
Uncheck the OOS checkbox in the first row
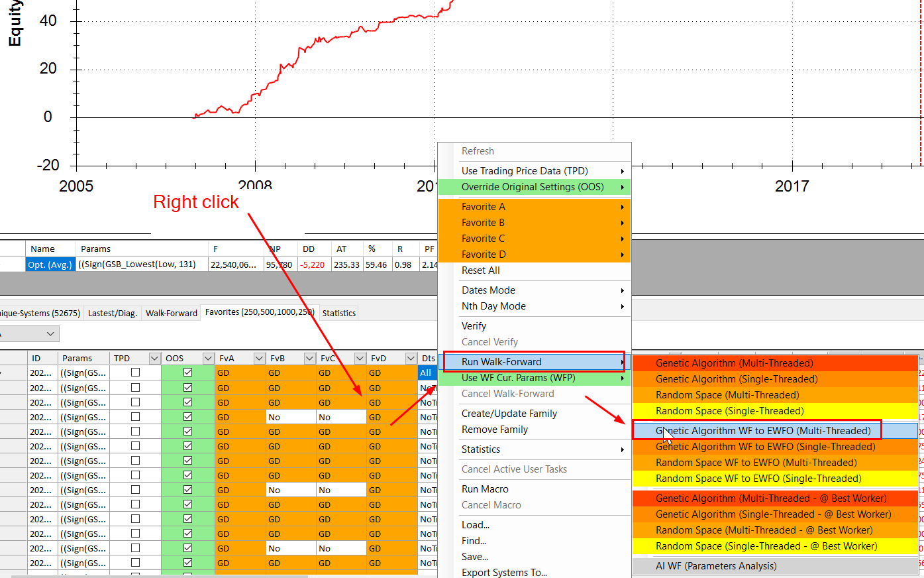coord(187,373)
